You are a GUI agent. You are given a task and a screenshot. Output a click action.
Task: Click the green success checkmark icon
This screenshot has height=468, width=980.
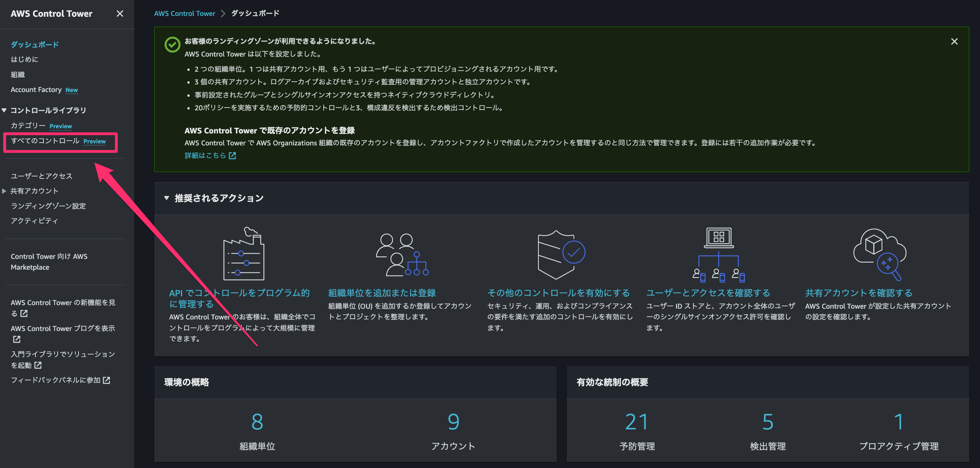click(x=172, y=45)
